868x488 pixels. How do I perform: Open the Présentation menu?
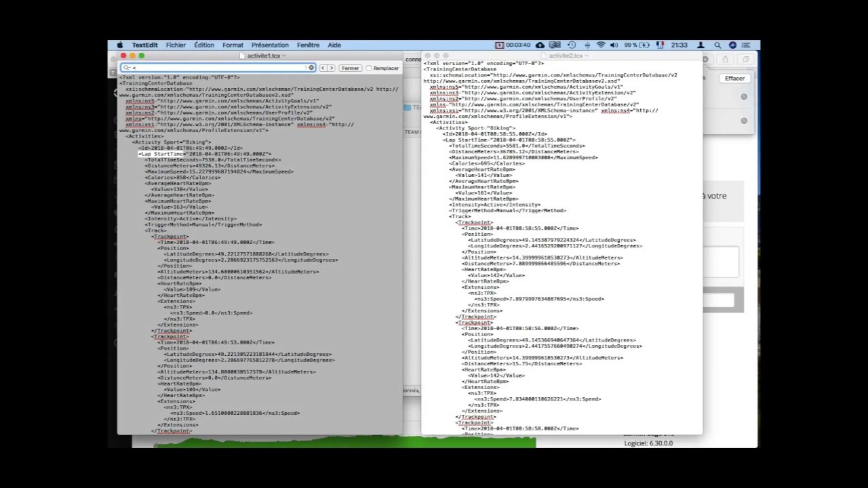[x=270, y=45]
